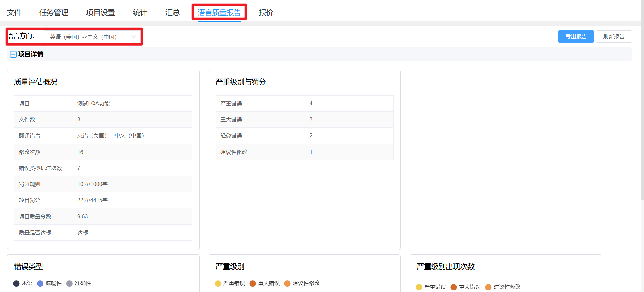Click 重大错误 legend dot in 严重级别 chart
The image size is (644, 292).
(253, 283)
